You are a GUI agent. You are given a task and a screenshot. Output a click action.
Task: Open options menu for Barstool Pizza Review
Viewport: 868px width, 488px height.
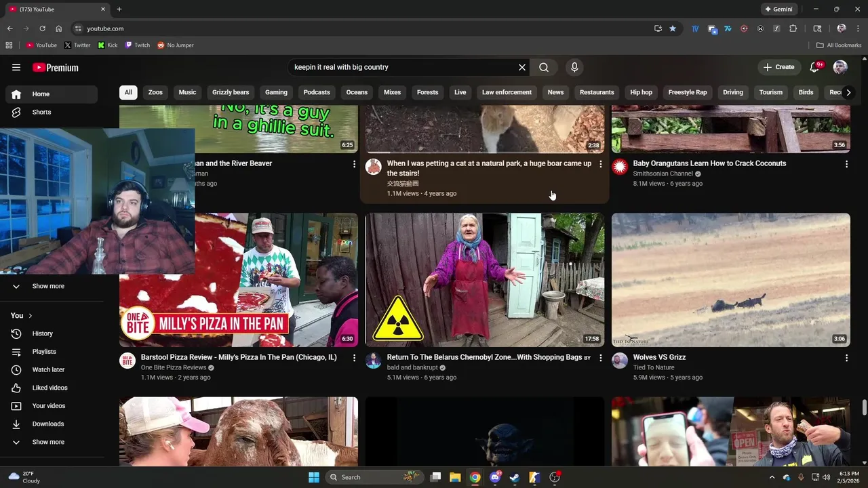pyautogui.click(x=354, y=358)
